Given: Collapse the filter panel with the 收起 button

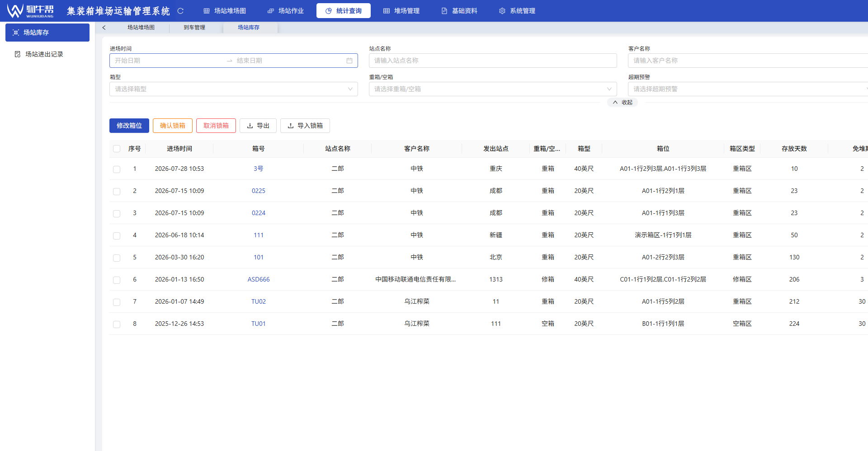Looking at the screenshot, I should [623, 103].
